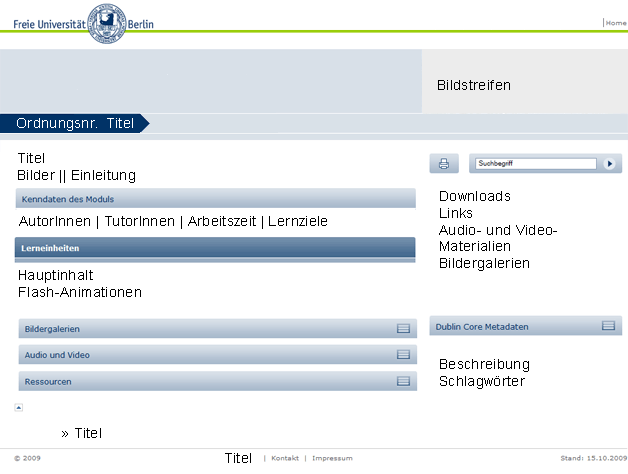The width and height of the screenshot is (628, 474).
Task: Expand the Audio und Video panel icon
Action: pyautogui.click(x=403, y=355)
